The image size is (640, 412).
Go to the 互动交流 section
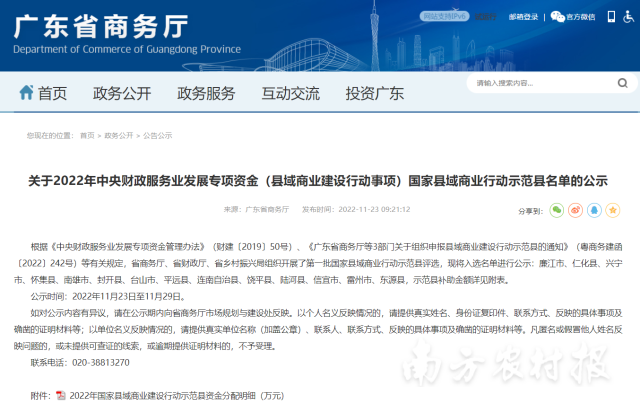(x=290, y=93)
